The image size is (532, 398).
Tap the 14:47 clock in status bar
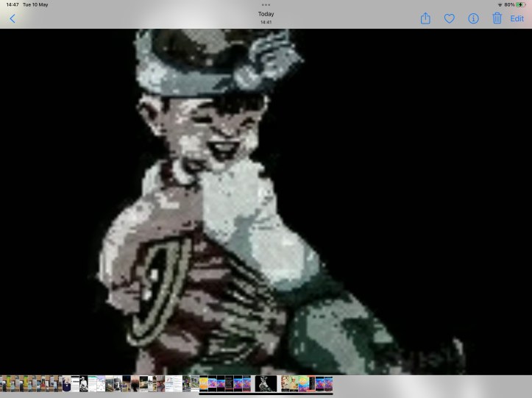click(x=10, y=4)
